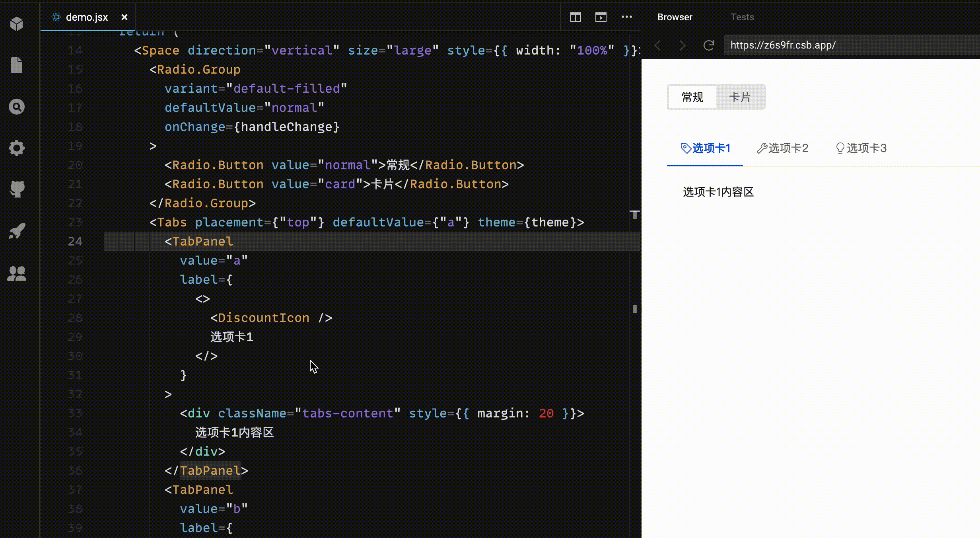Open the GitHub integration panel

point(17,189)
